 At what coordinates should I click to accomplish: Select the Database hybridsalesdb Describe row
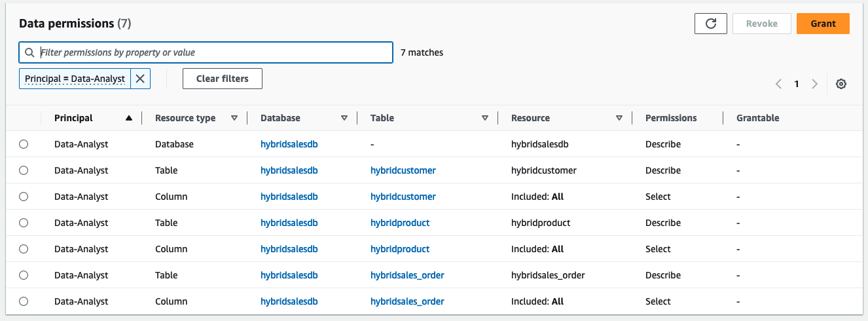click(24, 144)
